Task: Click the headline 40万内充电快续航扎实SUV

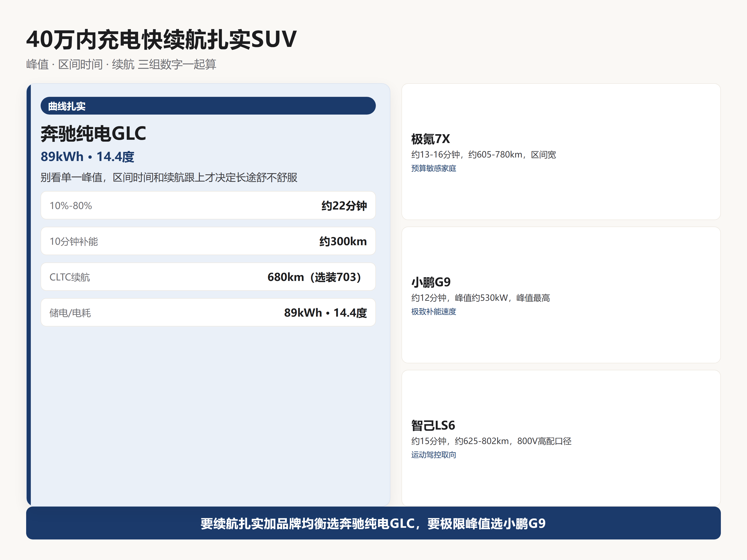Action: 162,39
